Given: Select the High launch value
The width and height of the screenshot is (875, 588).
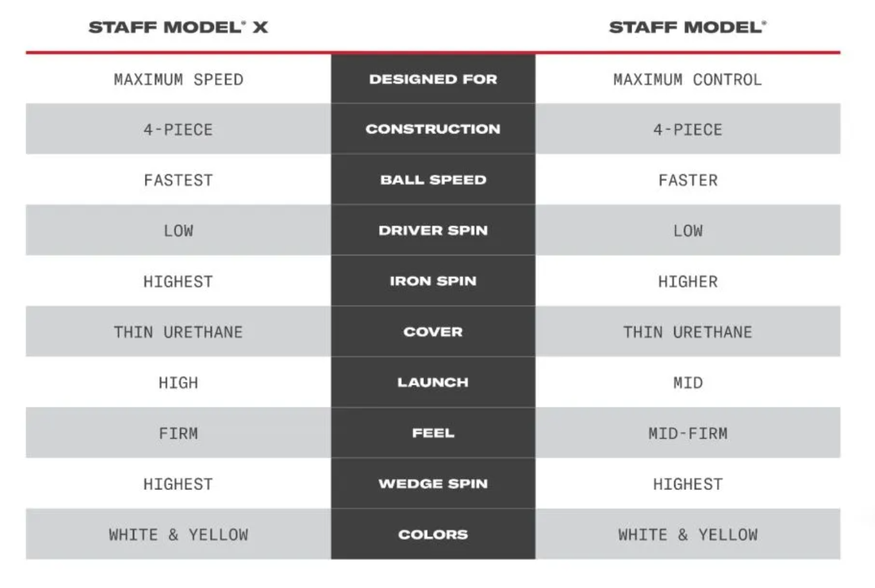Looking at the screenshot, I should point(178,383).
